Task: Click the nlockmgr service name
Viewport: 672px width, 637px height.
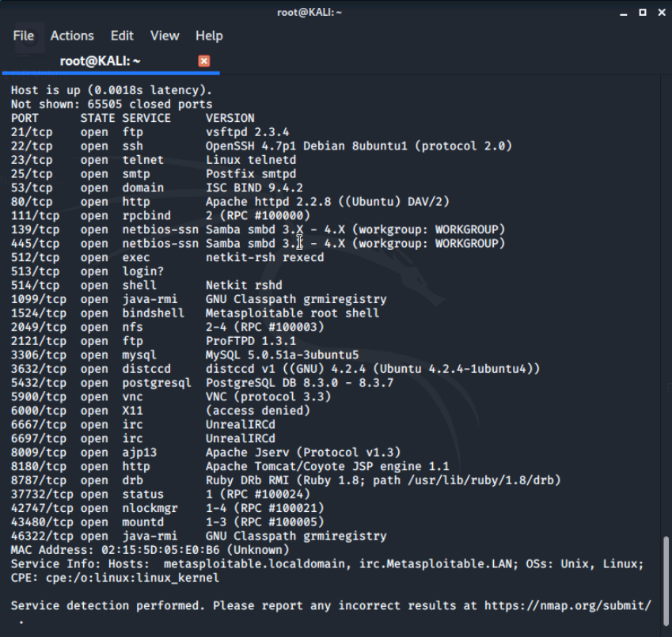Action: [x=150, y=508]
